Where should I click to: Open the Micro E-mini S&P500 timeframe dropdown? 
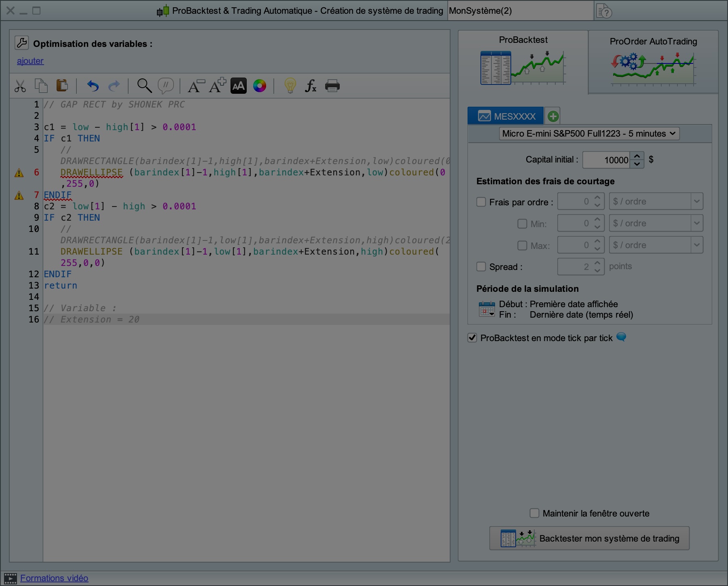(589, 133)
